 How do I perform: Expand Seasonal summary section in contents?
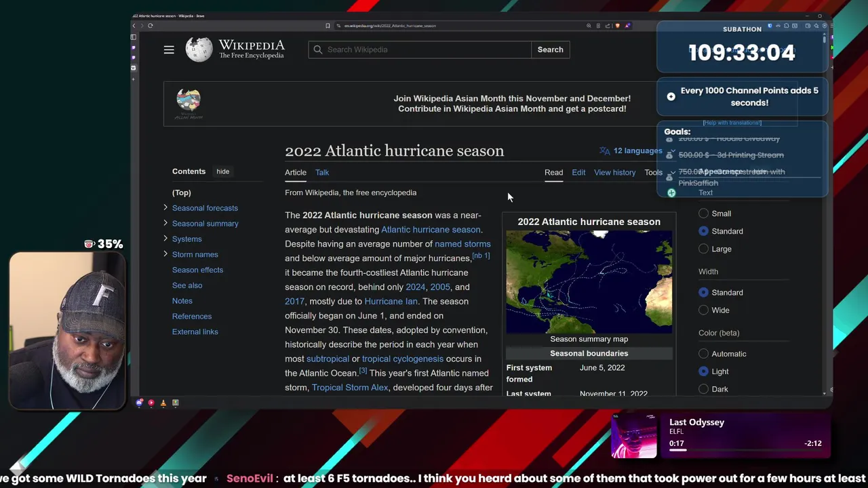[165, 223]
